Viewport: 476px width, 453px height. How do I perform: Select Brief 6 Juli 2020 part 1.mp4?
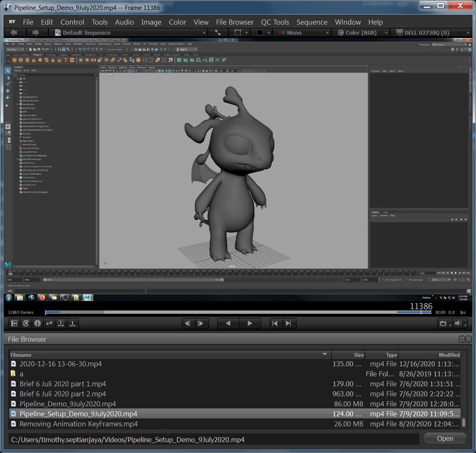click(234, 384)
